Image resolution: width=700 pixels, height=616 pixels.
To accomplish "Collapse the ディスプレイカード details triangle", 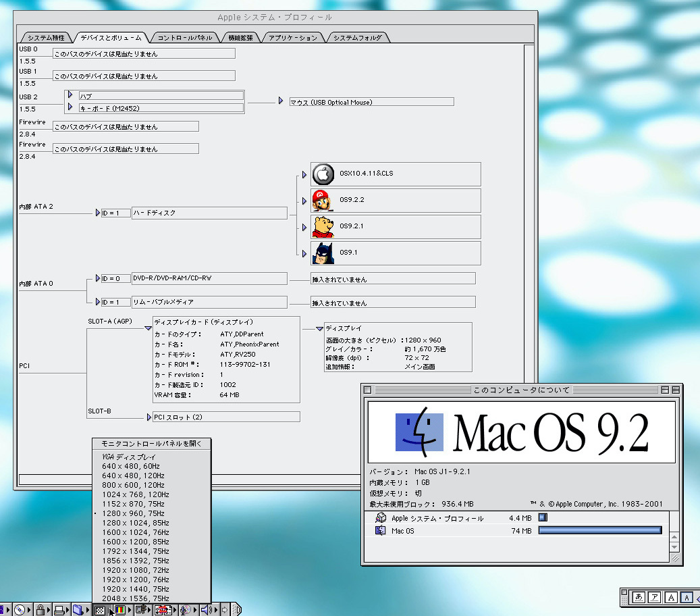I will pos(148,328).
